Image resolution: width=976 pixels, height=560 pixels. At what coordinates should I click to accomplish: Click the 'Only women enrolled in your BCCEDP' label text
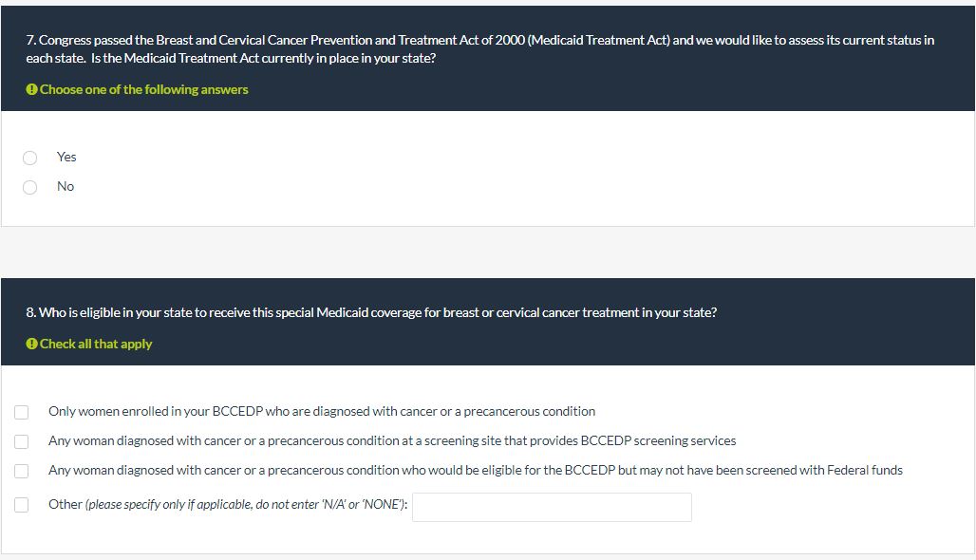pos(322,411)
